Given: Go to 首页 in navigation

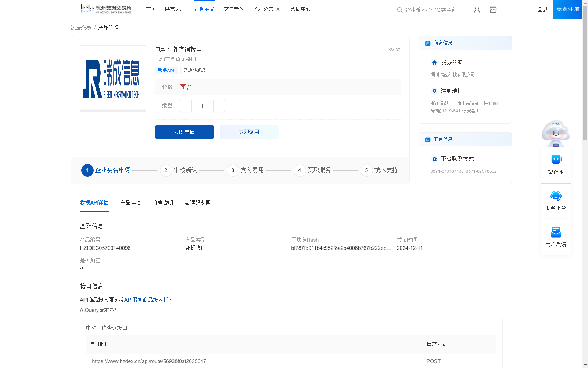Looking at the screenshot, I should point(151,9).
